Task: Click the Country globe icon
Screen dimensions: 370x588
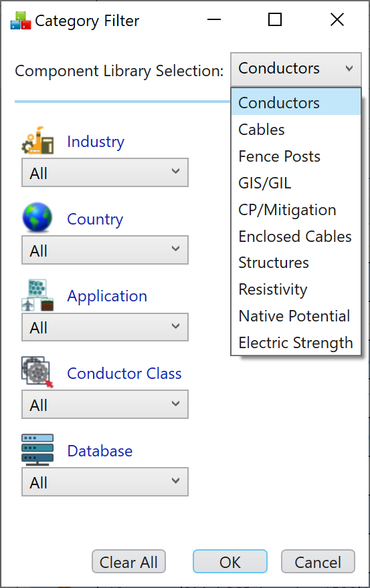Action: [x=37, y=218]
